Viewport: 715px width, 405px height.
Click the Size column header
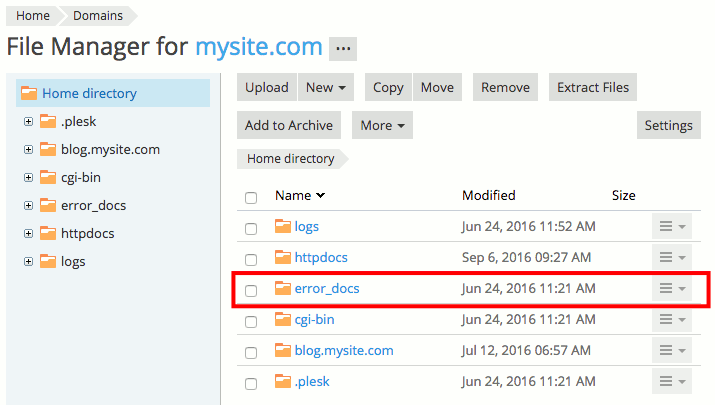click(x=623, y=195)
